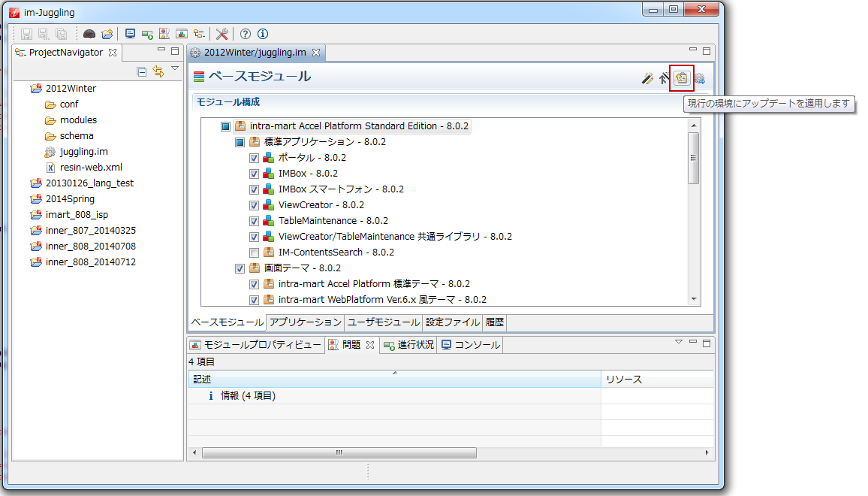The image size is (868, 496).
Task: Click the green progress run toolbar icon
Action: [x=147, y=35]
